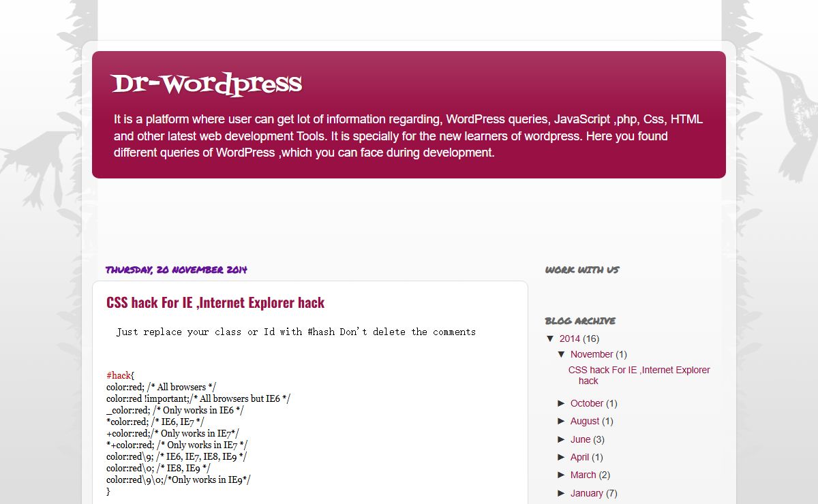818x504 pixels.
Task: Open the June archive link
Action: click(581, 439)
